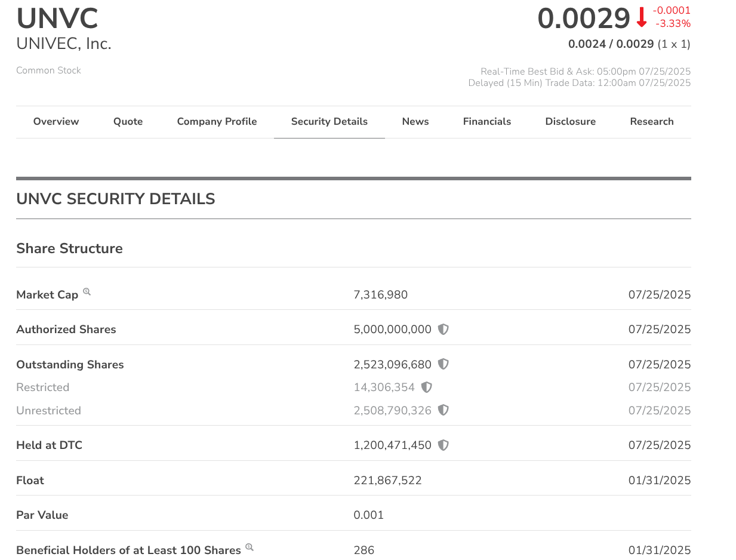This screenshot has height=560, width=736.
Task: Click the Market Cap row label
Action: pyautogui.click(x=47, y=295)
